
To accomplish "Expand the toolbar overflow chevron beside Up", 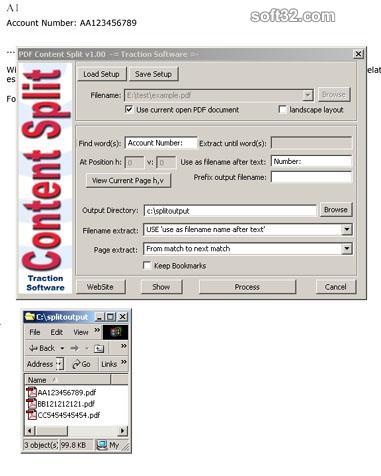I will (123, 346).
